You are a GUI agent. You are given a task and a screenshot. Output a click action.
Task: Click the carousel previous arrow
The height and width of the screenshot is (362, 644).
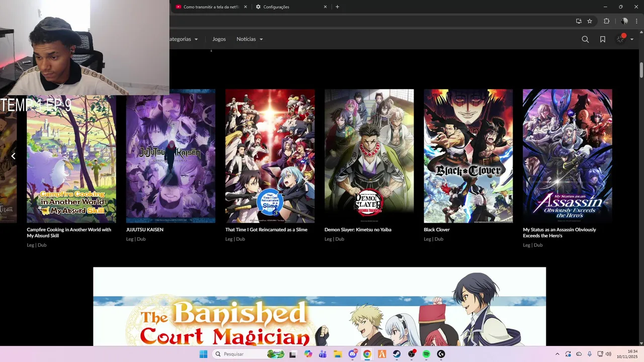[x=13, y=156]
